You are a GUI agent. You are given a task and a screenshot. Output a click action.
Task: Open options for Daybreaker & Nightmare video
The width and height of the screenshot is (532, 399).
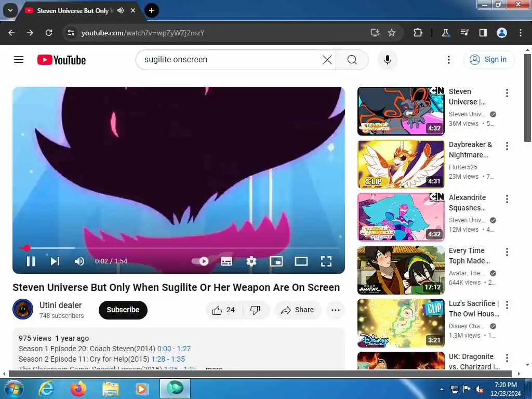click(507, 146)
